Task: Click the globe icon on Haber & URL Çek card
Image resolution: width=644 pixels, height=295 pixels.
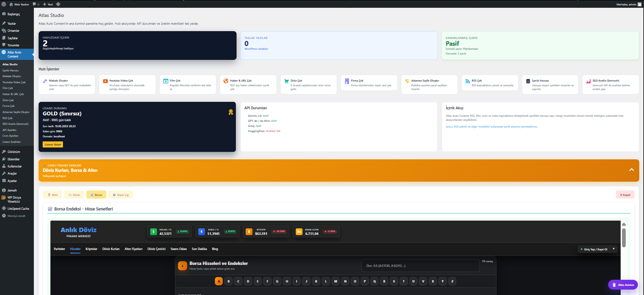Action: [226, 81]
